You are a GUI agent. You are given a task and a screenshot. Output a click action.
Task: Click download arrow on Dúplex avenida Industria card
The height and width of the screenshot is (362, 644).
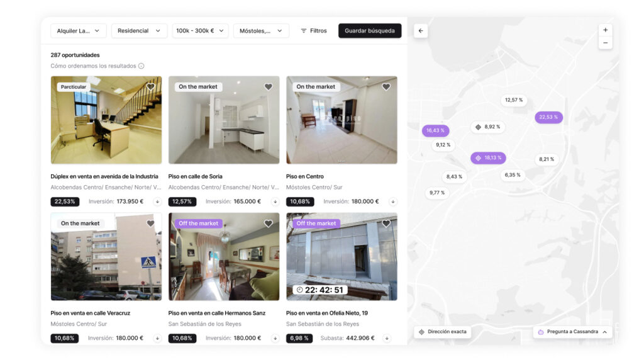tap(157, 201)
